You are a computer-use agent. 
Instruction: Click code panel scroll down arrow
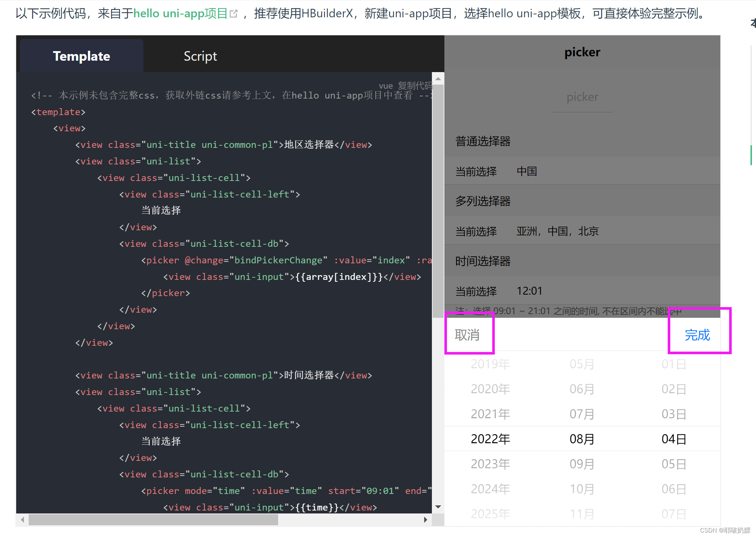438,507
